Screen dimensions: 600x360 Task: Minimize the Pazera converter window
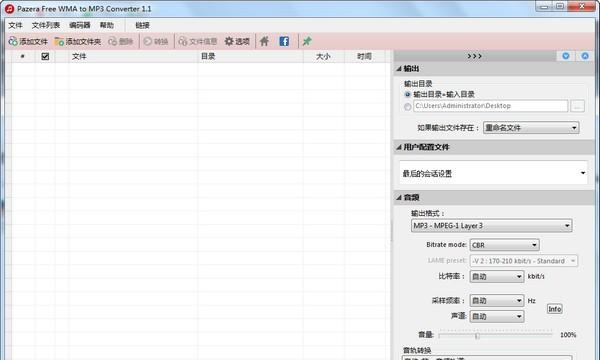click(545, 7)
